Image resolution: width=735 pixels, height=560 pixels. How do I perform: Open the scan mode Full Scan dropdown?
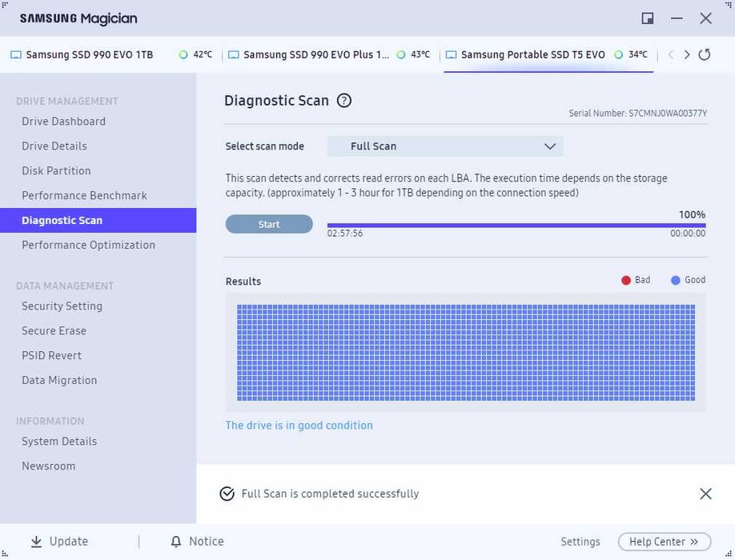click(445, 146)
